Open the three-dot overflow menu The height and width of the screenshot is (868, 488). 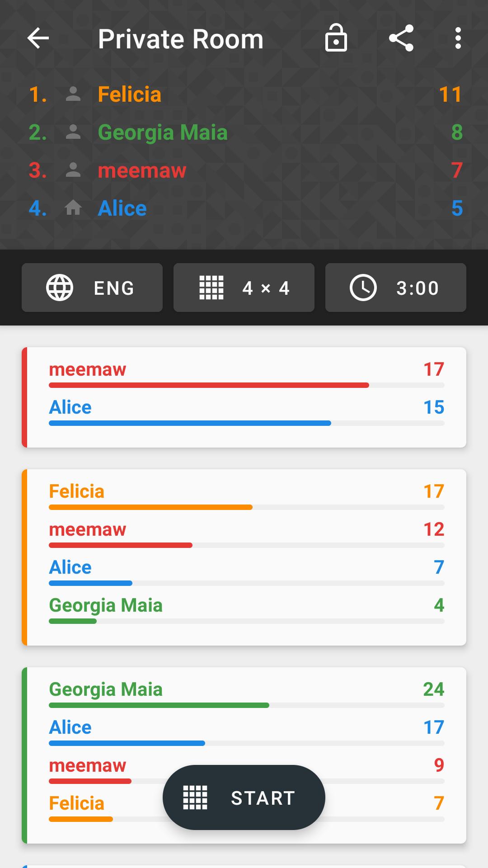point(458,38)
